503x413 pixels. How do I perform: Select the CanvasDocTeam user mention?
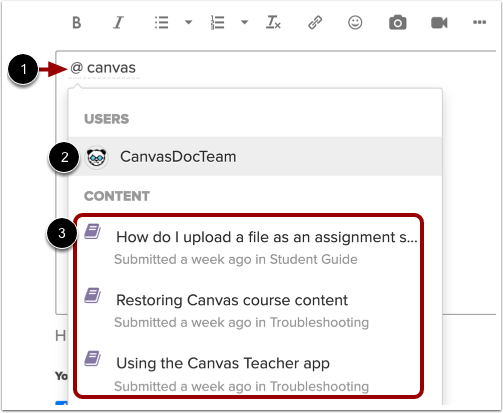click(x=255, y=156)
